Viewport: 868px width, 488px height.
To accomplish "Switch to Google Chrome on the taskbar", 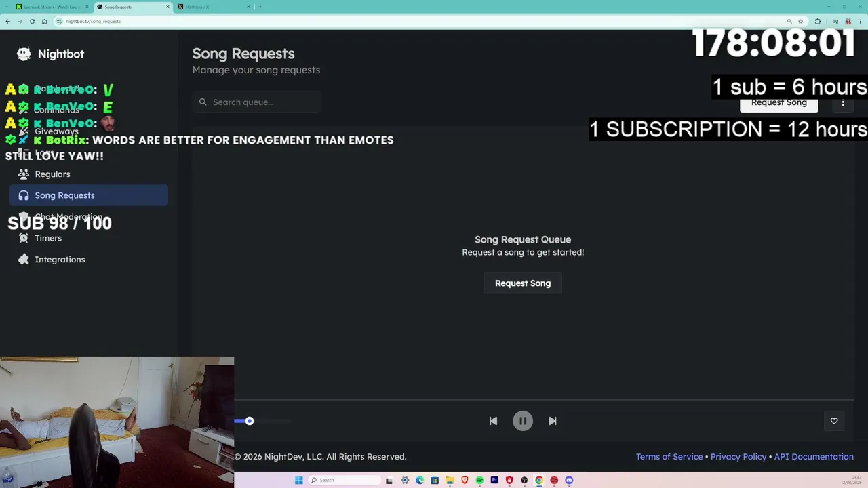I will (539, 480).
